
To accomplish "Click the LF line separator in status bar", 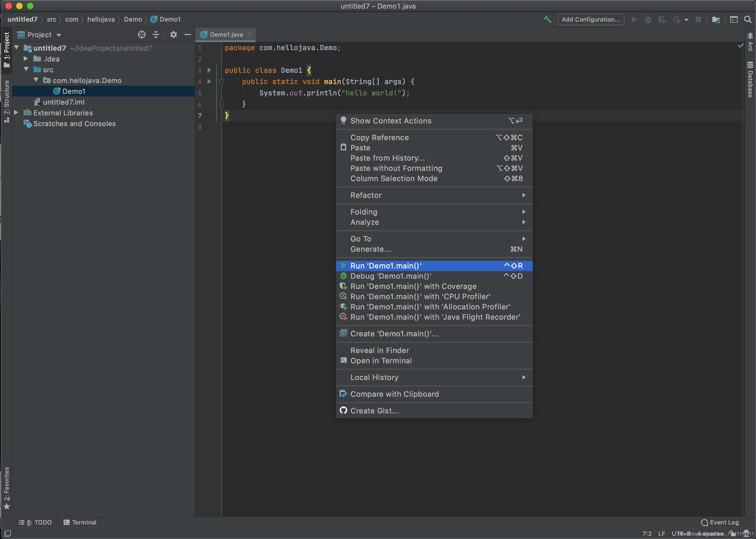I will coord(661,534).
